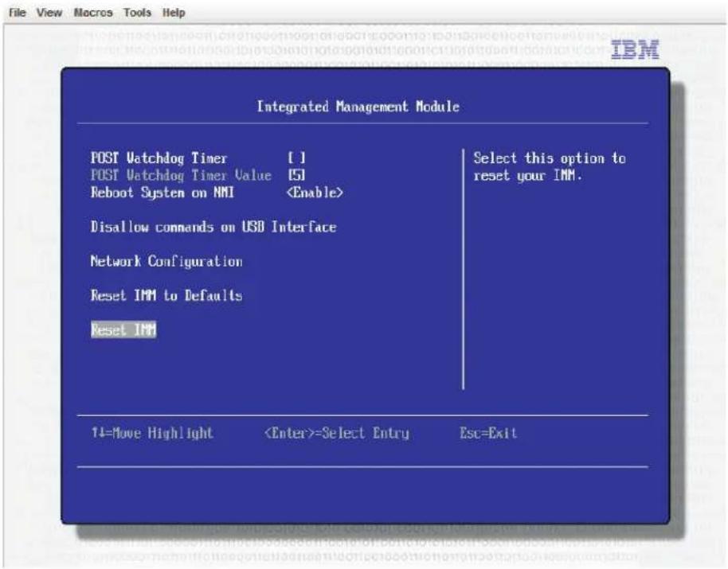Image resolution: width=728 pixels, height=569 pixels.
Task: Open the File menu
Action: pos(18,13)
